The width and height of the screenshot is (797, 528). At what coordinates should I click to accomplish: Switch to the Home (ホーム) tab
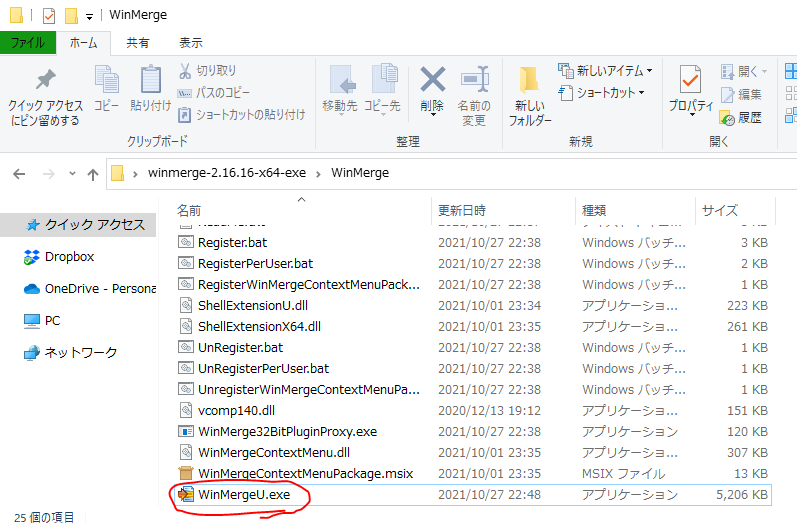[83, 43]
